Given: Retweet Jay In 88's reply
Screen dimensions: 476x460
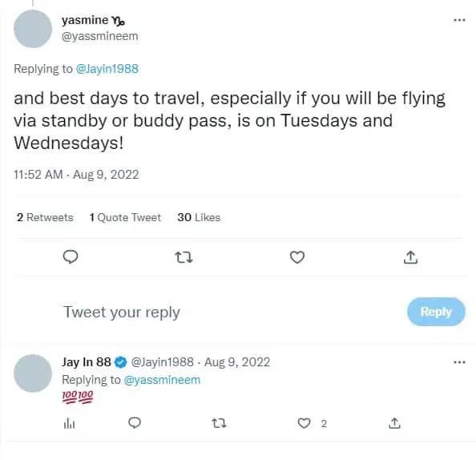Looking at the screenshot, I should point(219,423).
